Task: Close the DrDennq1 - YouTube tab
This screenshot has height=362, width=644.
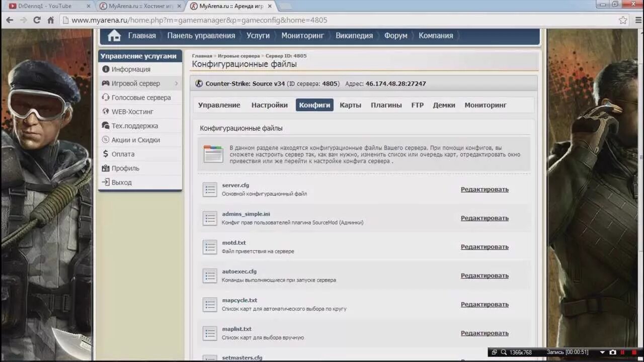Action: pos(89,6)
